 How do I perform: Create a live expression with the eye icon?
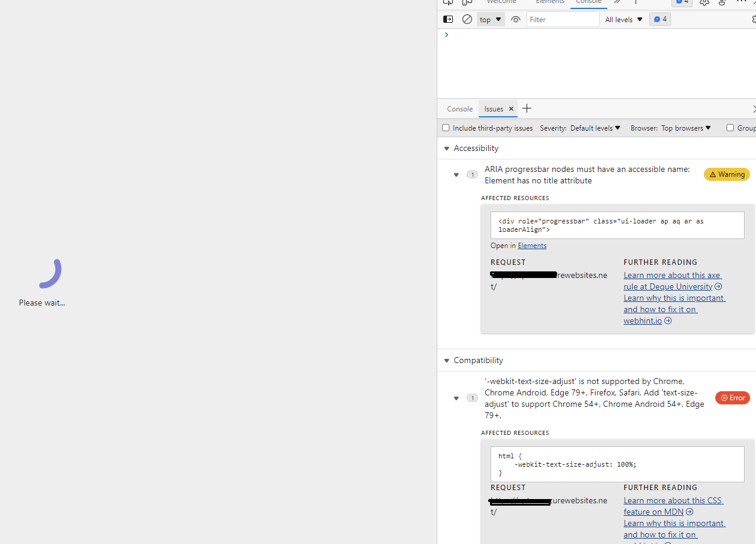point(516,19)
